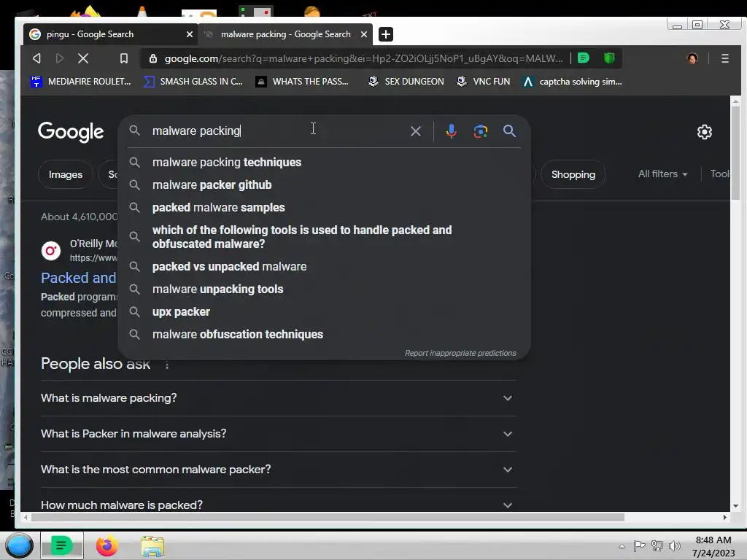Viewport: 747px width, 560px height.
Task: Open the green shield extension icon
Action: [x=609, y=58]
